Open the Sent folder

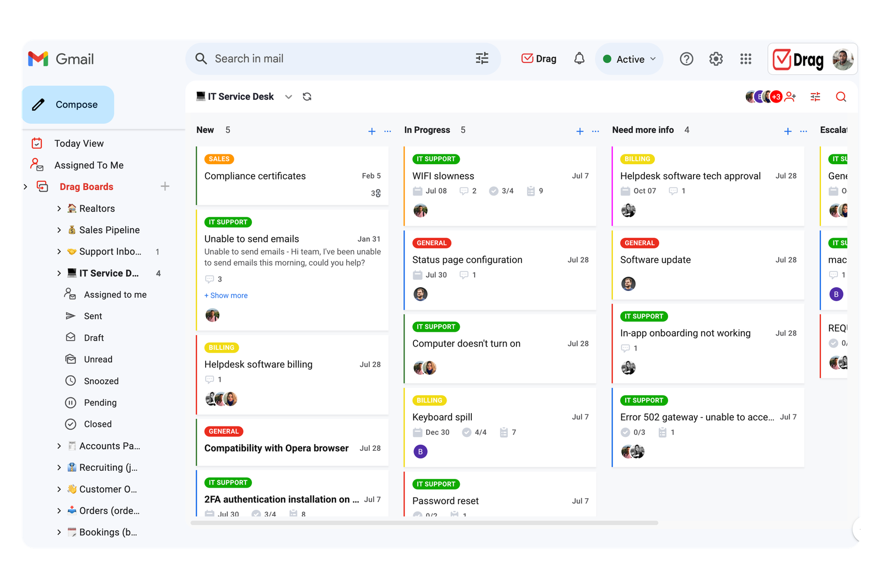[93, 316]
